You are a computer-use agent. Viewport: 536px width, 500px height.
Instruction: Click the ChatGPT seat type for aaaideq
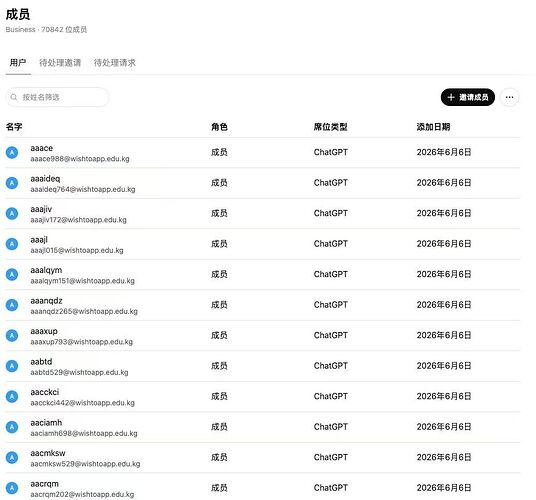(331, 183)
